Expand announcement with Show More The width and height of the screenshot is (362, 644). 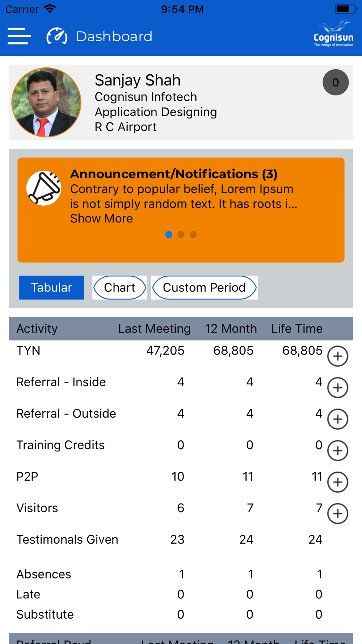click(101, 218)
